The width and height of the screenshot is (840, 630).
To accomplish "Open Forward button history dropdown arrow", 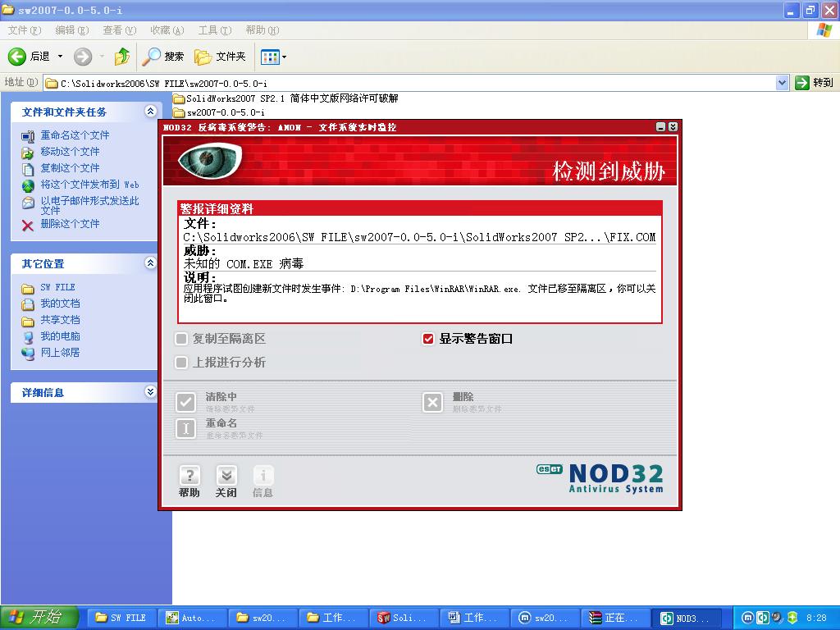I will point(102,57).
